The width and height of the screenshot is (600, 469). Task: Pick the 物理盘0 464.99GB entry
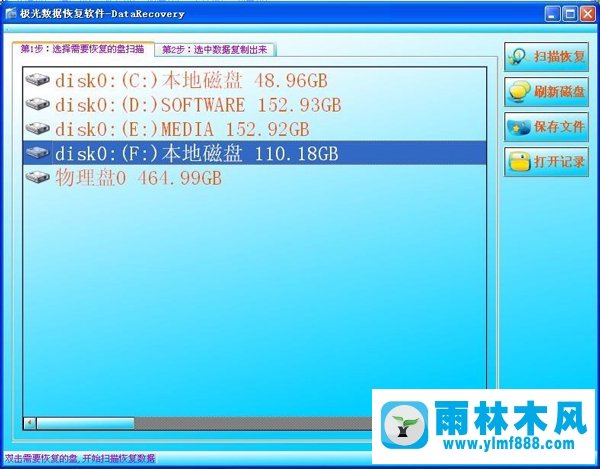tap(254, 178)
